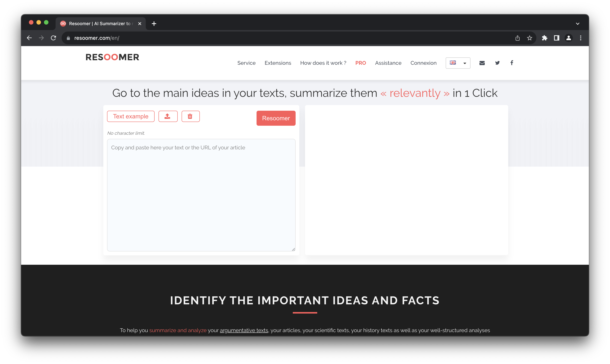The height and width of the screenshot is (364, 610).
Task: Open the Twitter bird icon
Action: [497, 63]
